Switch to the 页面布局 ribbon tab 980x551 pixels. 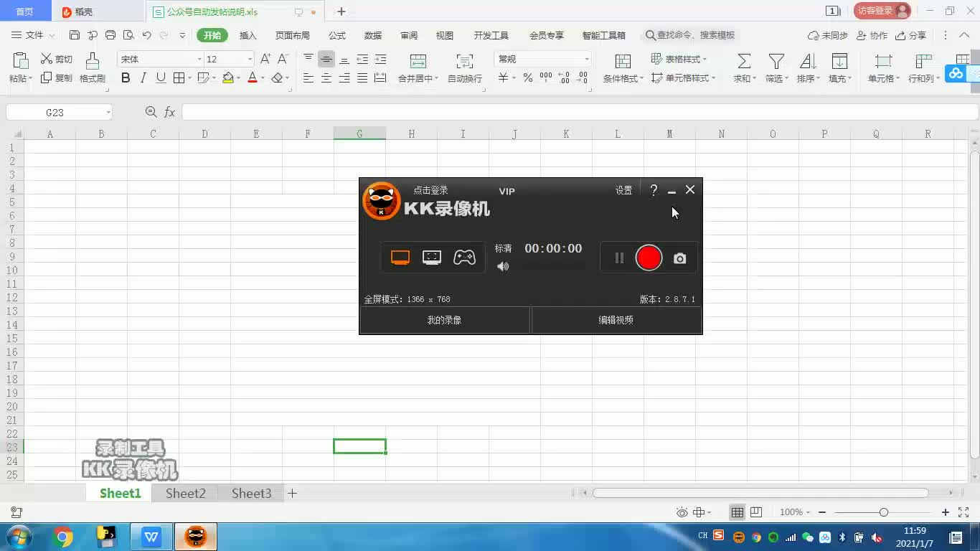pos(292,35)
